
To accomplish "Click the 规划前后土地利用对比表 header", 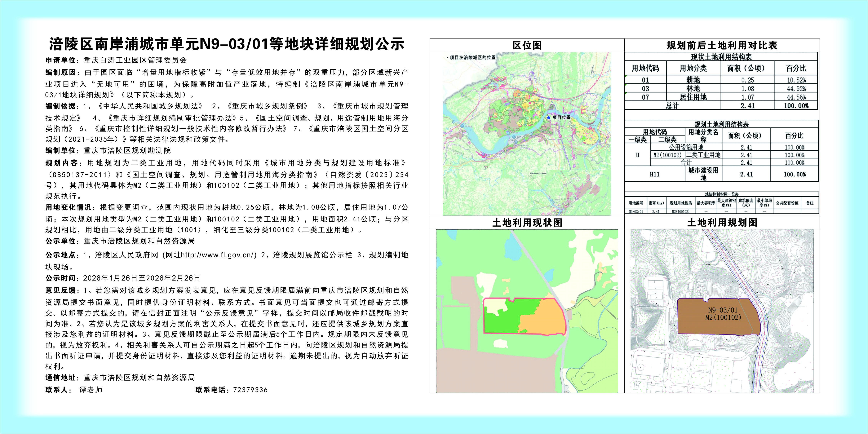I will [x=722, y=45].
